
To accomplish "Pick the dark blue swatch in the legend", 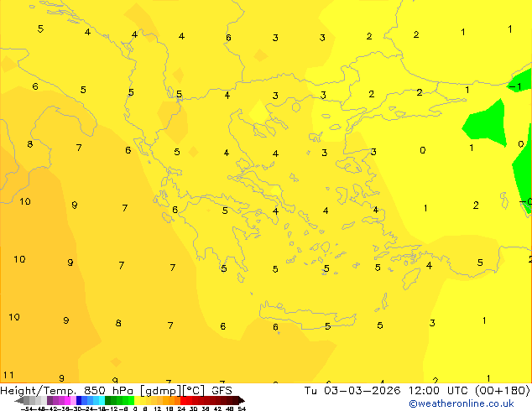I will point(79,400).
